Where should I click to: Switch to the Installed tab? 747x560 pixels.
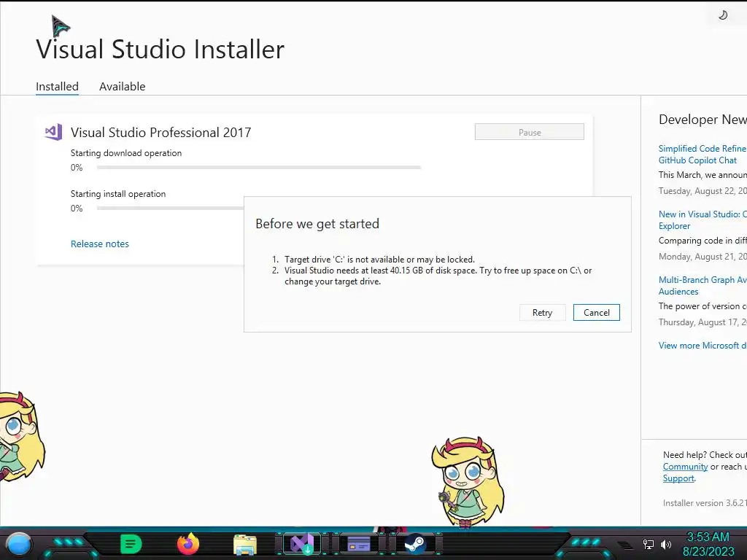57,87
